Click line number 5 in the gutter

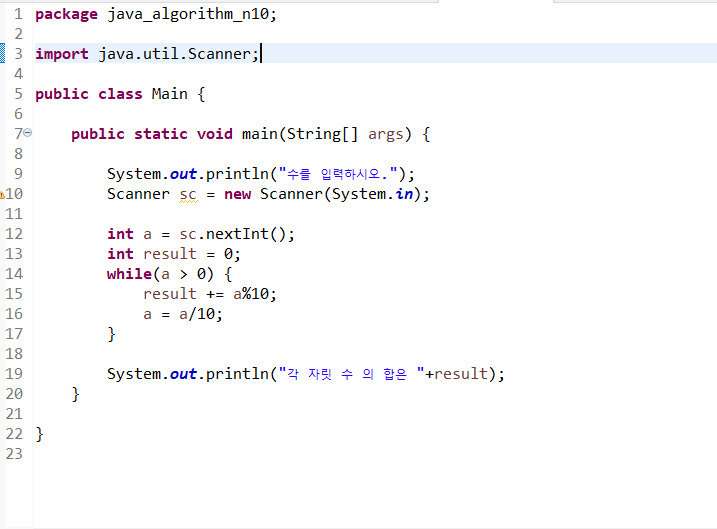(18, 94)
